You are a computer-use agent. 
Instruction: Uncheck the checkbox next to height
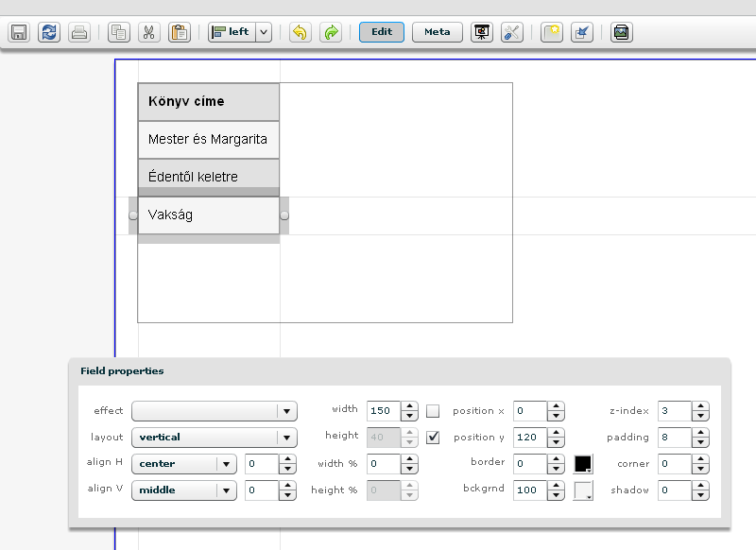[433, 438]
